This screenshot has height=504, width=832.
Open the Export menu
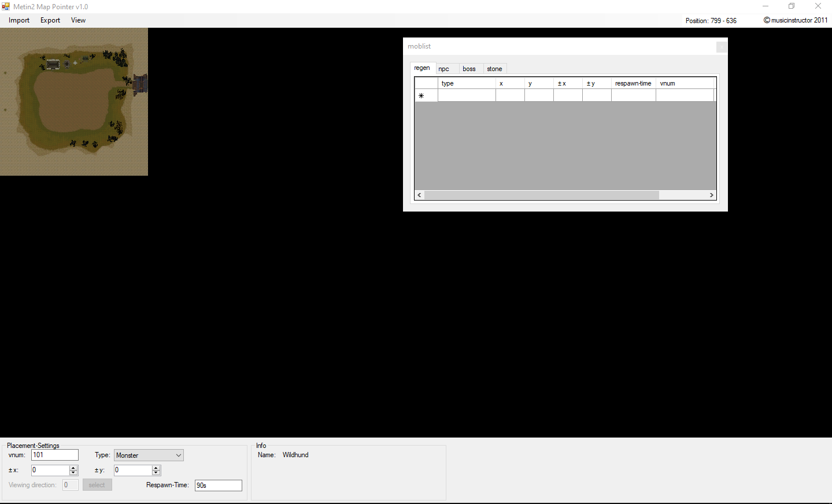coord(50,20)
